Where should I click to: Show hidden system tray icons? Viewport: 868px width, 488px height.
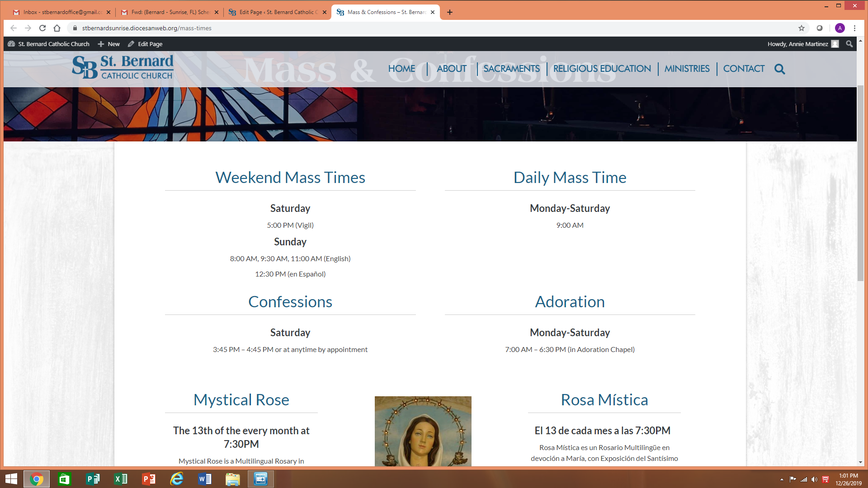coord(782,479)
